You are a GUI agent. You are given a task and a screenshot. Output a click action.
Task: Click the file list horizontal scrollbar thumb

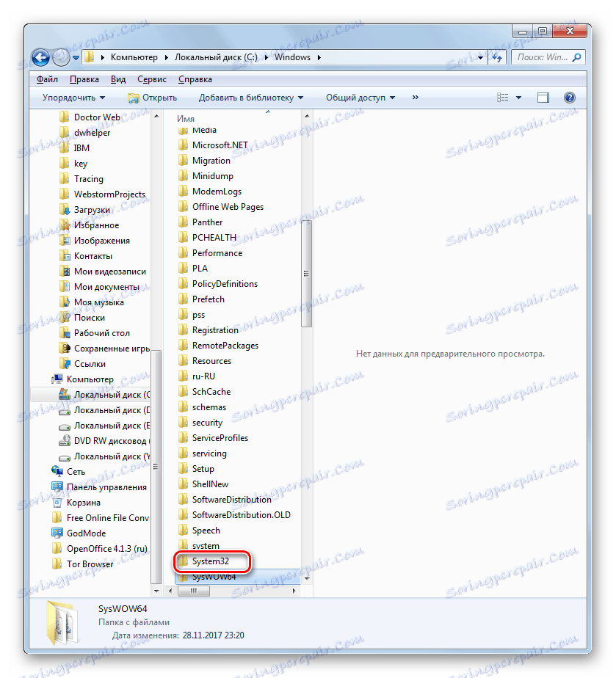194,591
